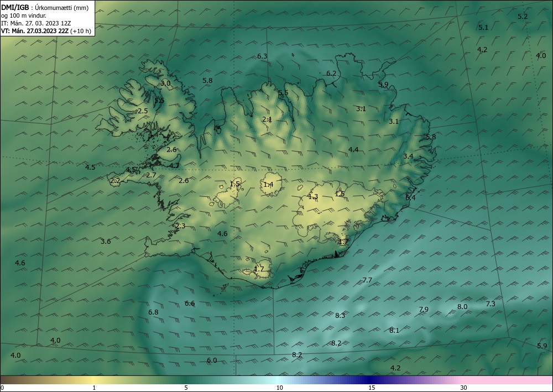
Task: Click the 8.1 map value
Action: click(x=394, y=330)
